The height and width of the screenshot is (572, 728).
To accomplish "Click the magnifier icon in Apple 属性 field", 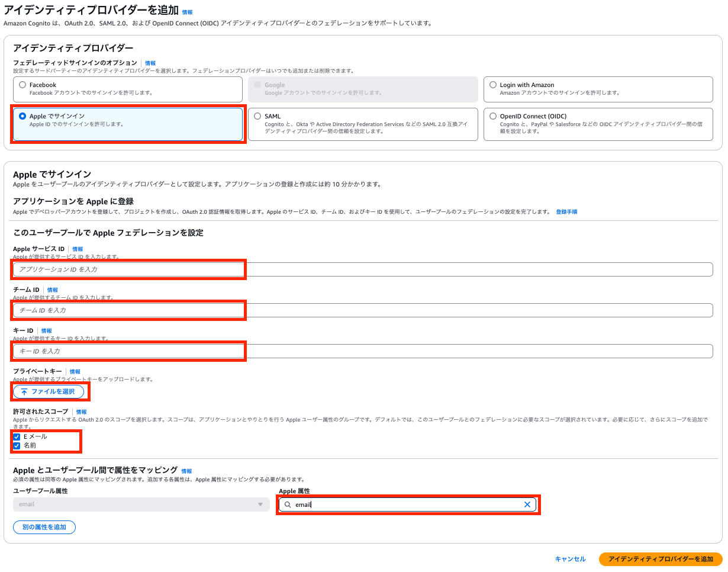I will (288, 504).
